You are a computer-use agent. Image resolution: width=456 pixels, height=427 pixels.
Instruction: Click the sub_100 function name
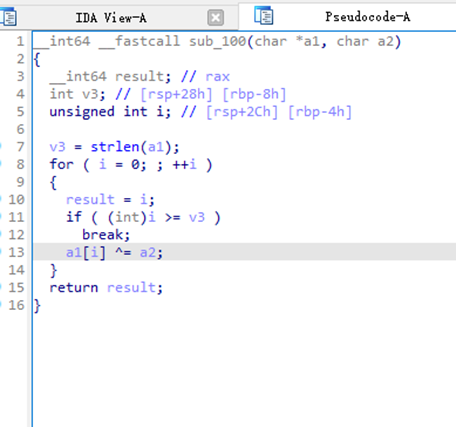[218, 41]
